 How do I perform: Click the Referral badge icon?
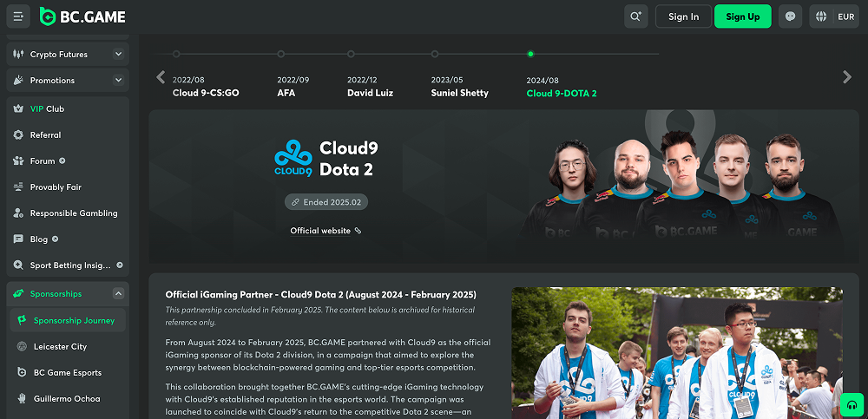click(x=18, y=135)
